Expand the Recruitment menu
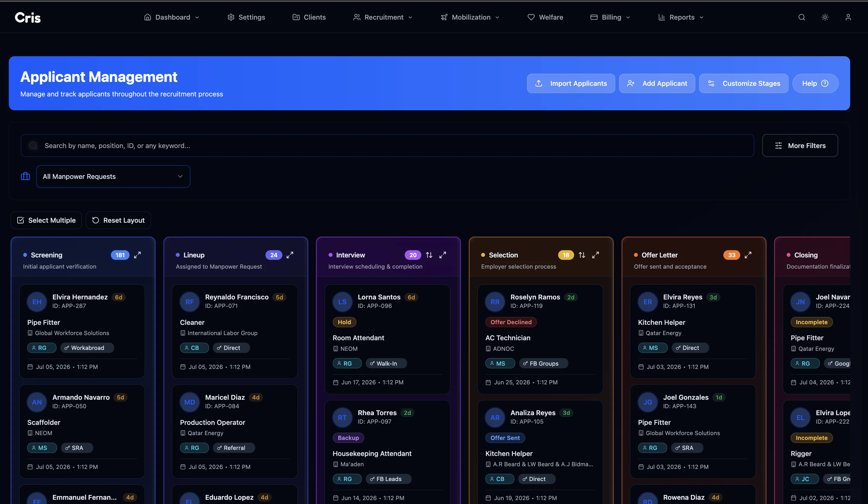 click(383, 17)
